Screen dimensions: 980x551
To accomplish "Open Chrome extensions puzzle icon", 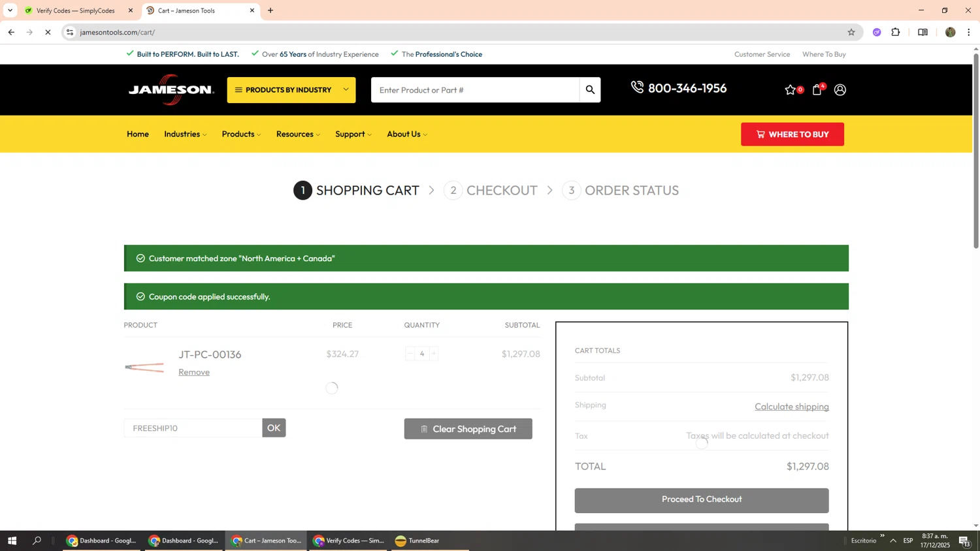I will (896, 32).
